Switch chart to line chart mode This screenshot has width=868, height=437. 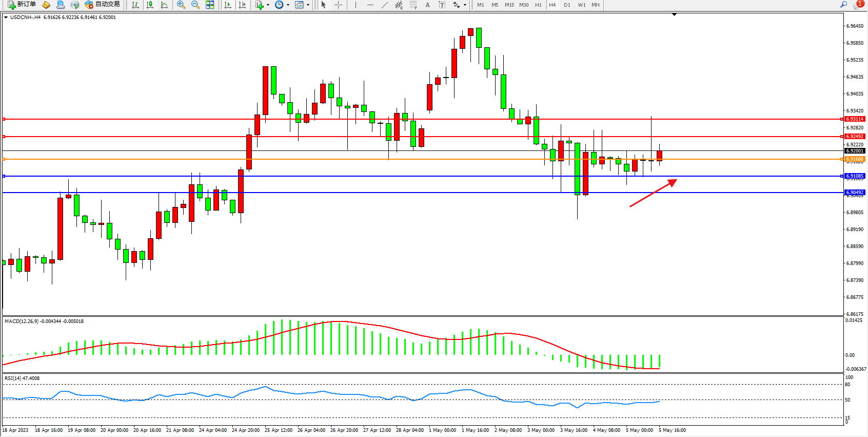coord(164,5)
